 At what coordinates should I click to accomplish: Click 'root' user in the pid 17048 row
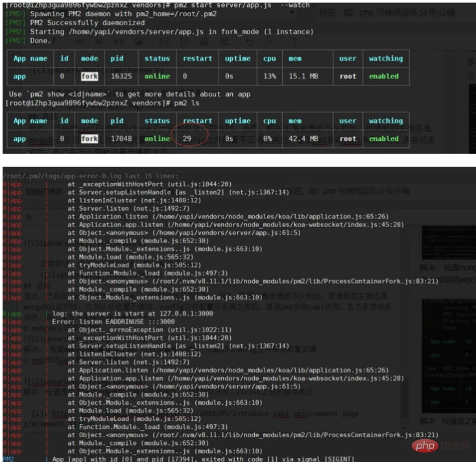pyautogui.click(x=348, y=139)
